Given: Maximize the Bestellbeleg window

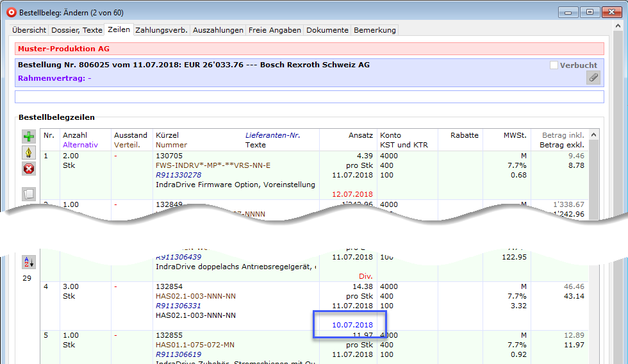Looking at the screenshot, I should click(589, 12).
